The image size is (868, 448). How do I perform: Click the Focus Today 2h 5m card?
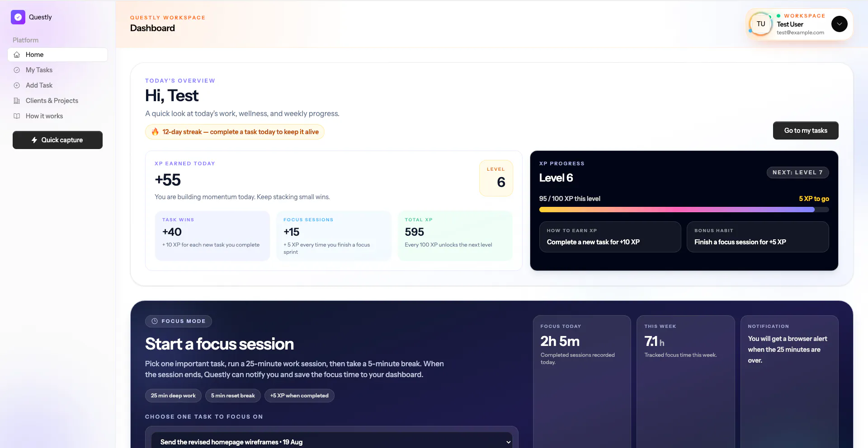[x=582, y=382]
